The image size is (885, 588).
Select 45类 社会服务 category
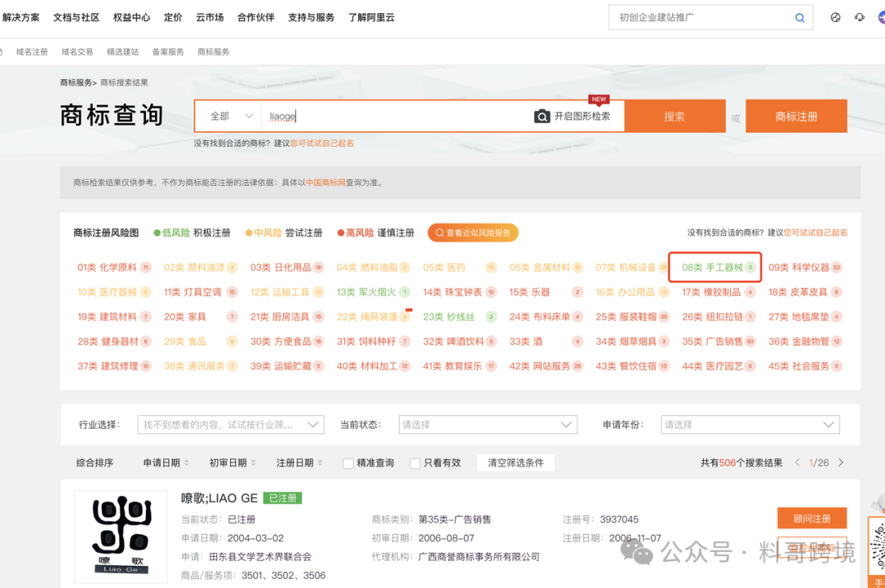coord(805,366)
